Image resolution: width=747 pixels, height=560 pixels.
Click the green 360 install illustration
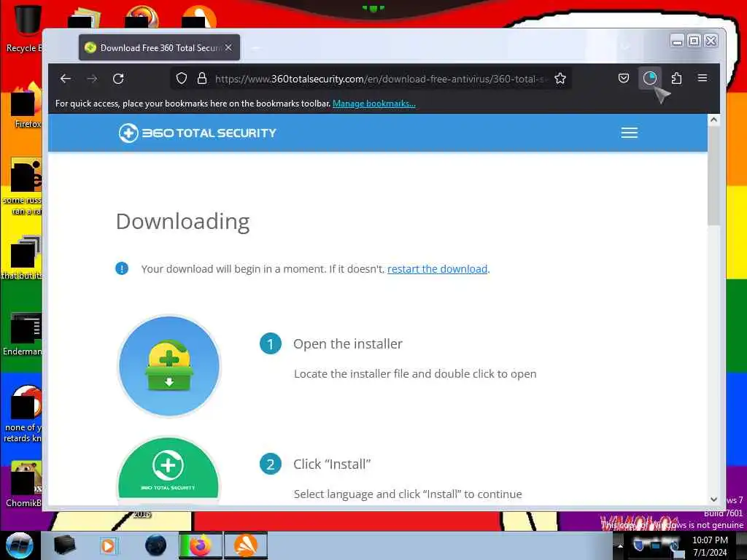(x=169, y=469)
